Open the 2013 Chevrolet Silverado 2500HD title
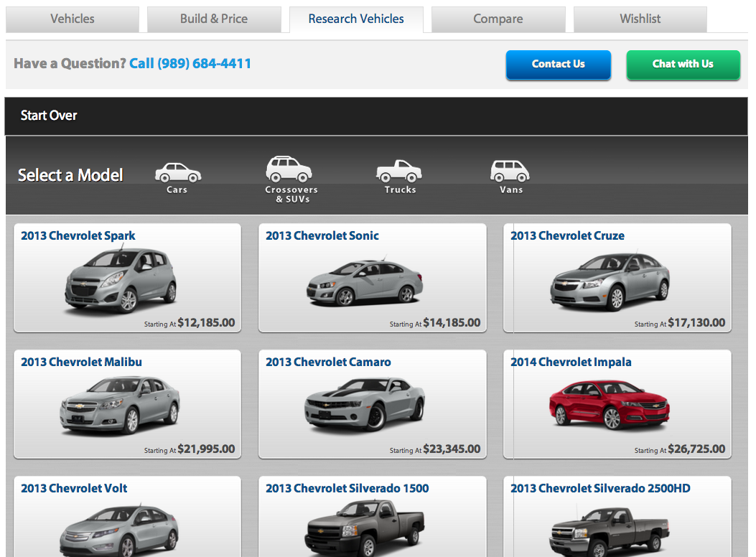The image size is (756, 557). click(x=600, y=488)
